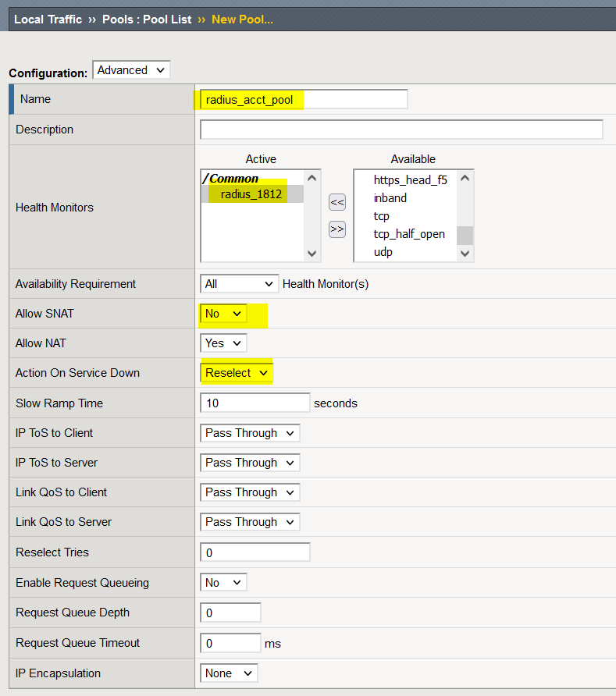Select udp in Available monitors

(383, 252)
